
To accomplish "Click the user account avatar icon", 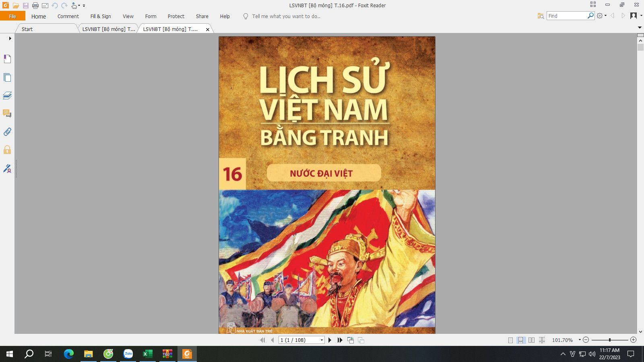I will pos(634,16).
